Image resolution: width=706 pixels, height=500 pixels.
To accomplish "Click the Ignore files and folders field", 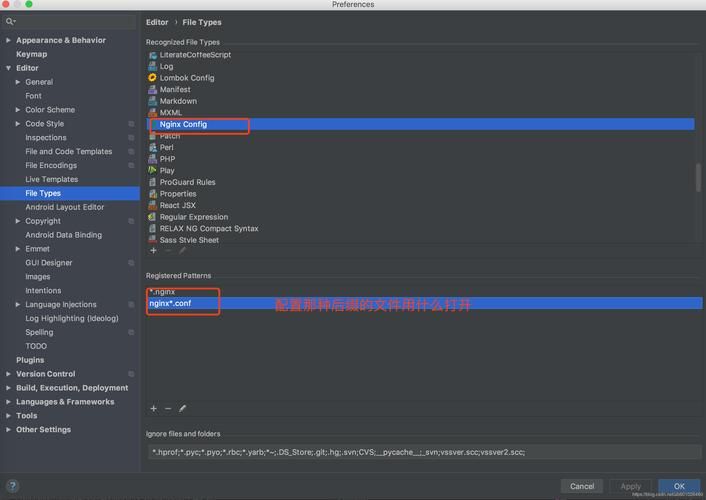I will click(421, 452).
